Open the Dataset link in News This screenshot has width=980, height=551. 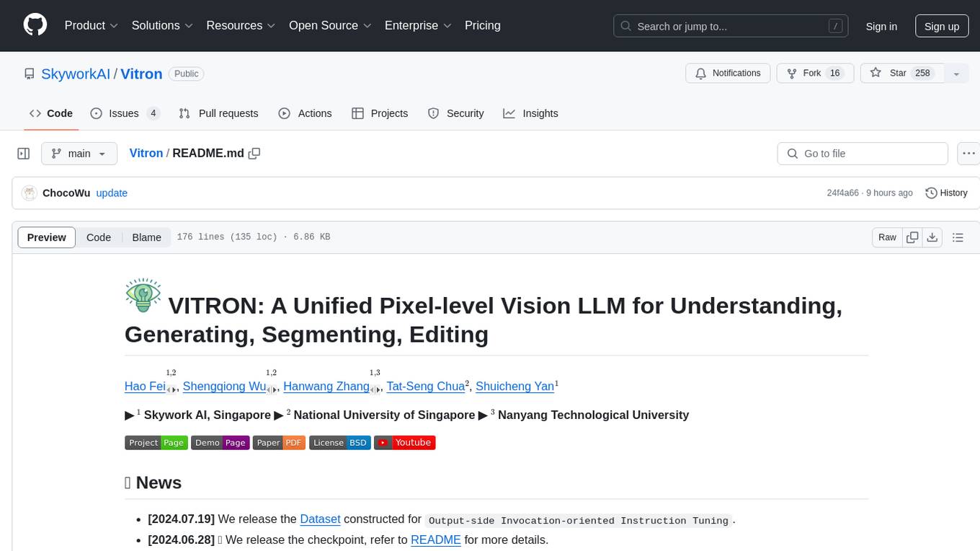(321, 519)
